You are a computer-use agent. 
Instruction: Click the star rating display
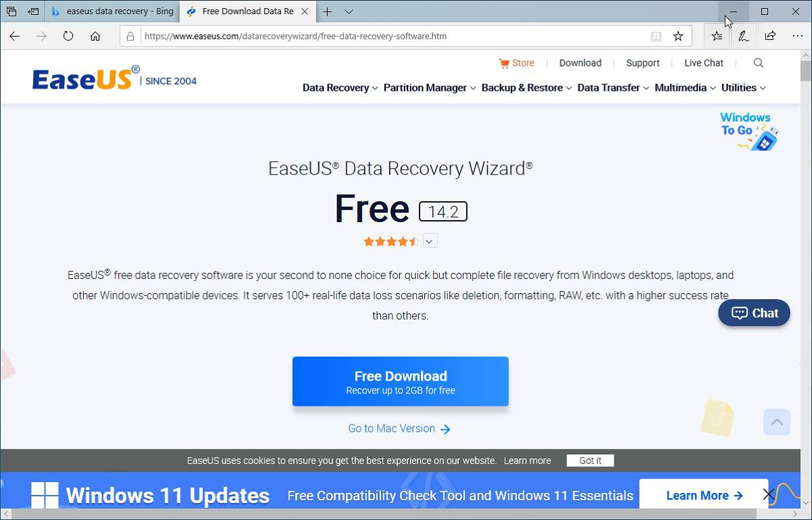click(391, 241)
